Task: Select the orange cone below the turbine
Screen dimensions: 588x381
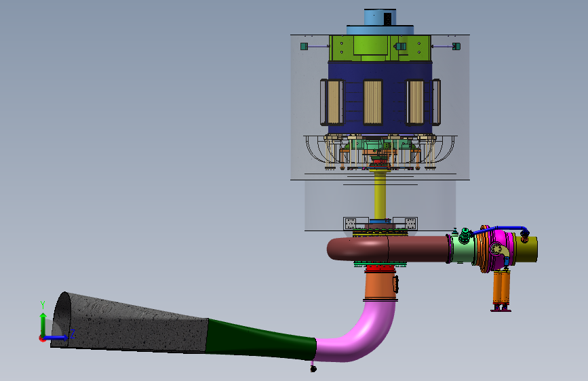Action: click(380, 285)
